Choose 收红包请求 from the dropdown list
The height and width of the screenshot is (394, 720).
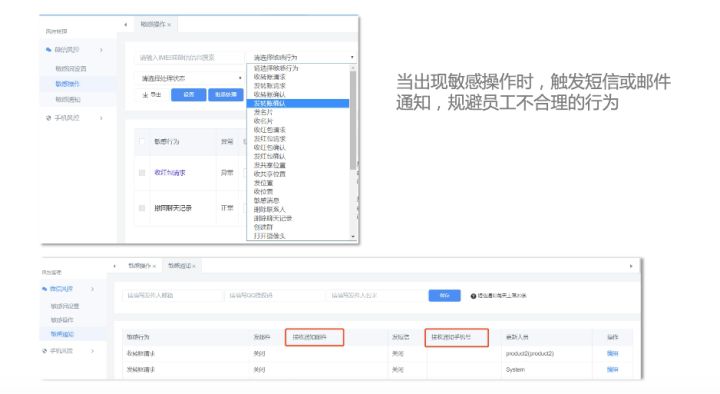[x=270, y=130]
